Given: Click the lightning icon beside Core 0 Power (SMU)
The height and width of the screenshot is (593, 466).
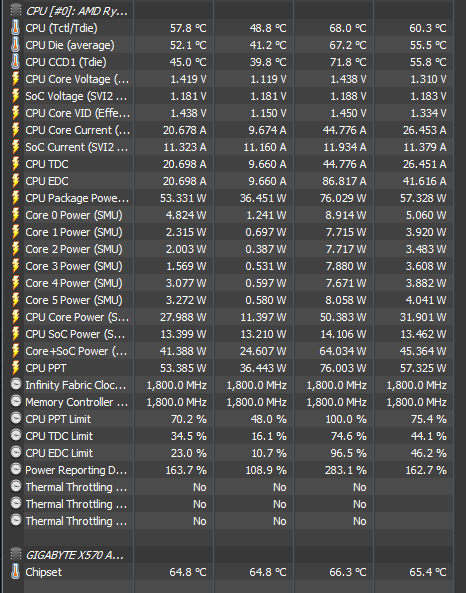Looking at the screenshot, I should pyautogui.click(x=15, y=215).
